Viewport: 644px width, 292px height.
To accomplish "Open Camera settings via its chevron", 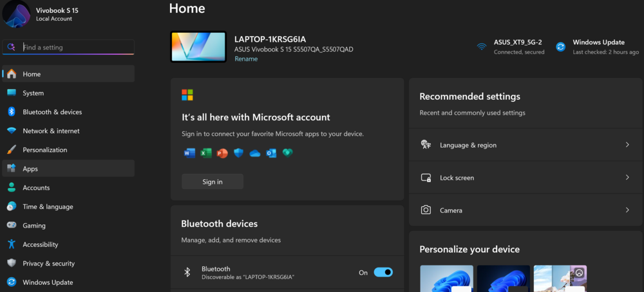I will (627, 210).
